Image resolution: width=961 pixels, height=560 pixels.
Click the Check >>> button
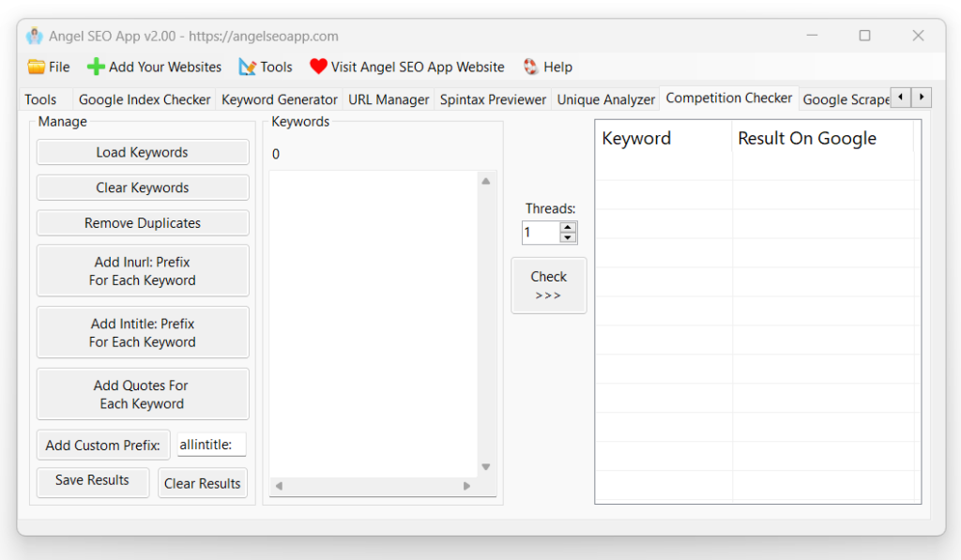click(549, 285)
